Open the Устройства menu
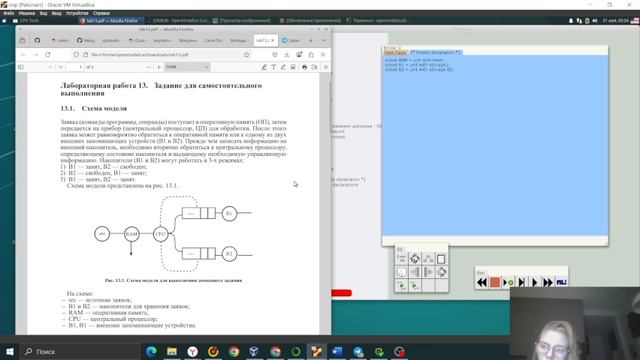 (77, 13)
